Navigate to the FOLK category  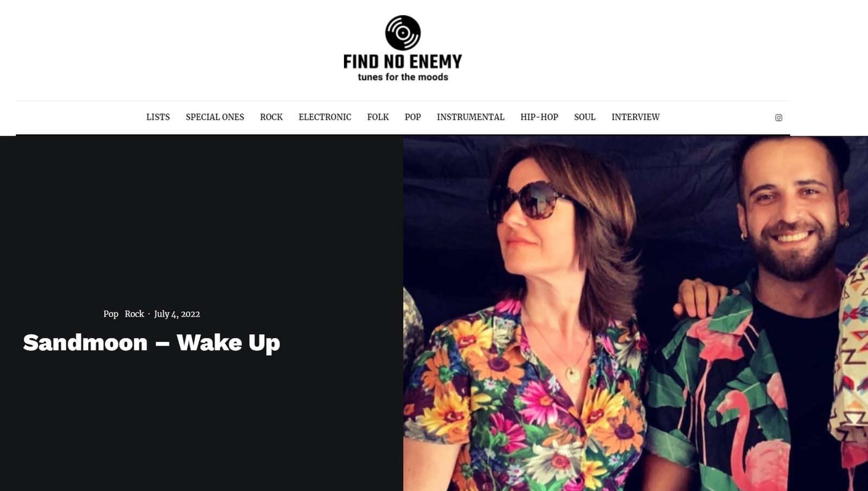pos(378,117)
